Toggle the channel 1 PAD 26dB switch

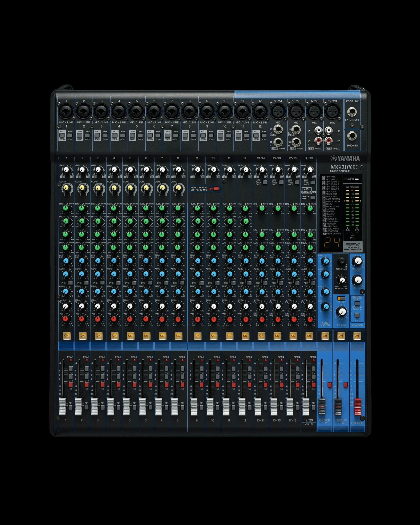(62, 135)
